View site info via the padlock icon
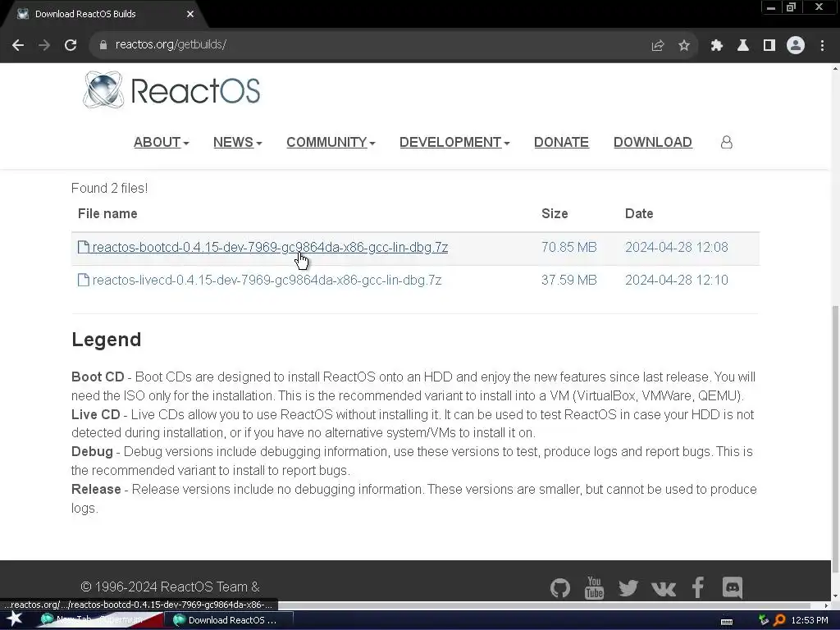The width and height of the screenshot is (840, 630). click(x=103, y=45)
